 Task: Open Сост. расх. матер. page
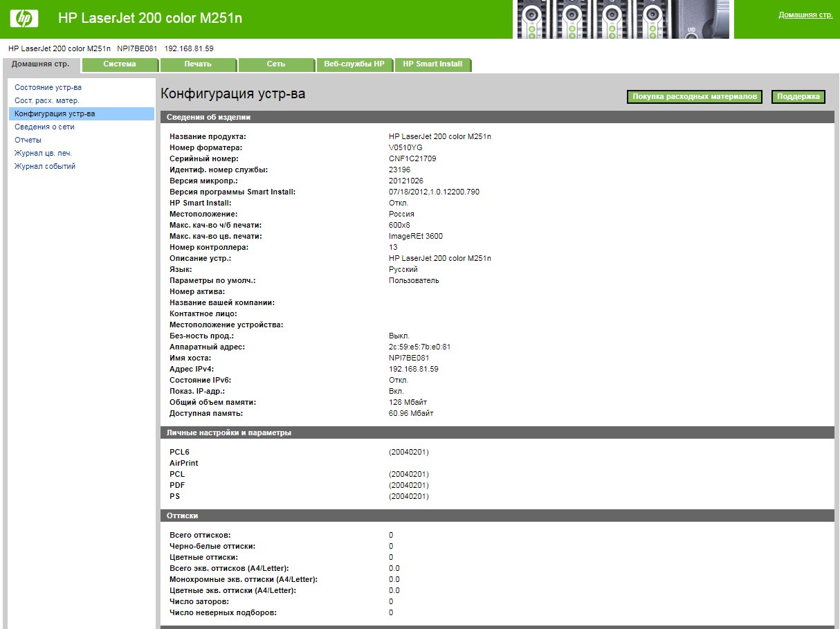point(46,100)
